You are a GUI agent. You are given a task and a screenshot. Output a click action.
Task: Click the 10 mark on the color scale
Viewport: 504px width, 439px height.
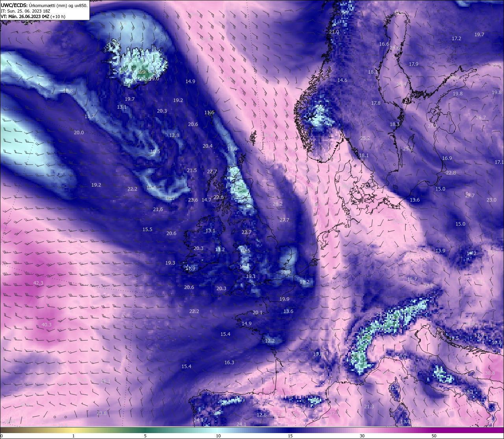click(218, 436)
